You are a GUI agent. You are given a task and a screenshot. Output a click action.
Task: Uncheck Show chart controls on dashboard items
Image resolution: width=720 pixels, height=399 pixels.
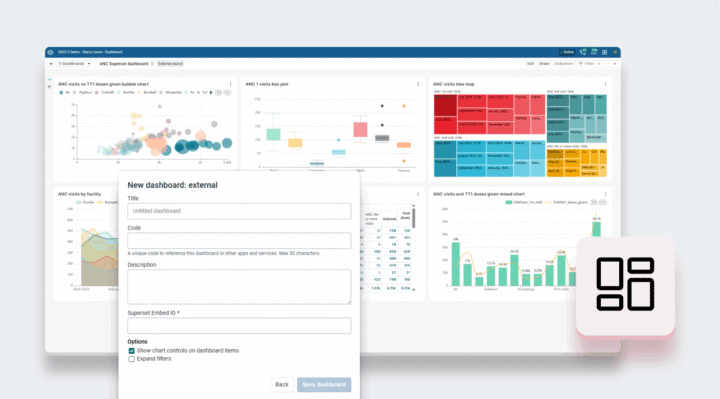click(131, 351)
